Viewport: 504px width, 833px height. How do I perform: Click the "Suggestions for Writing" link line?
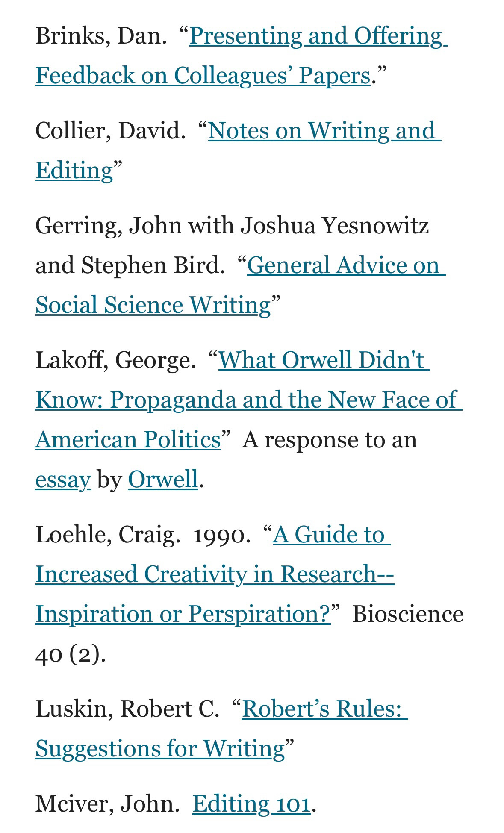click(x=160, y=749)
